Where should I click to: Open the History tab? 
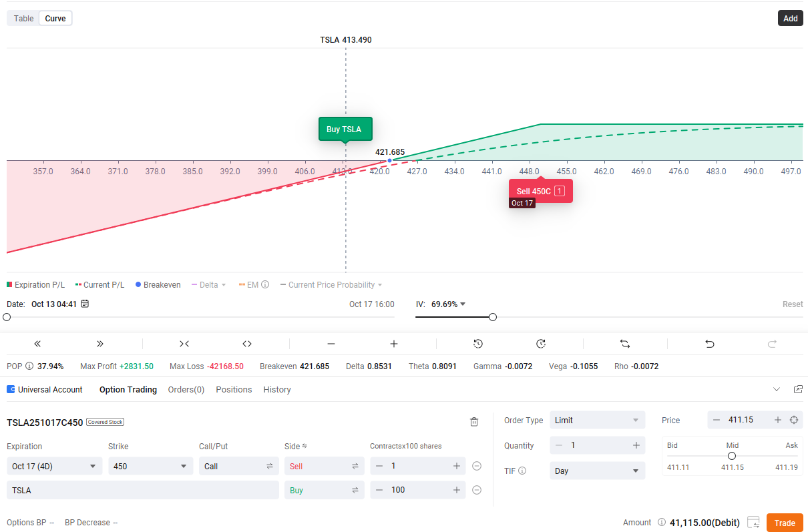[x=277, y=389]
